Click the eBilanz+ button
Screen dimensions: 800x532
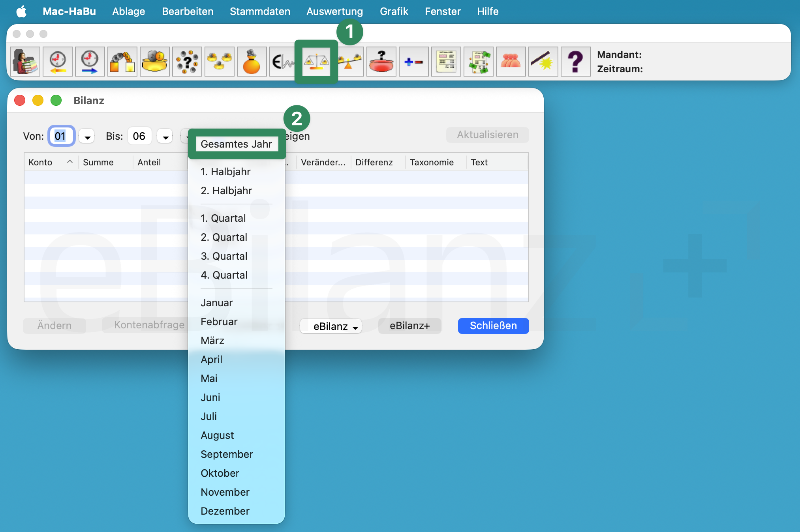coord(409,326)
